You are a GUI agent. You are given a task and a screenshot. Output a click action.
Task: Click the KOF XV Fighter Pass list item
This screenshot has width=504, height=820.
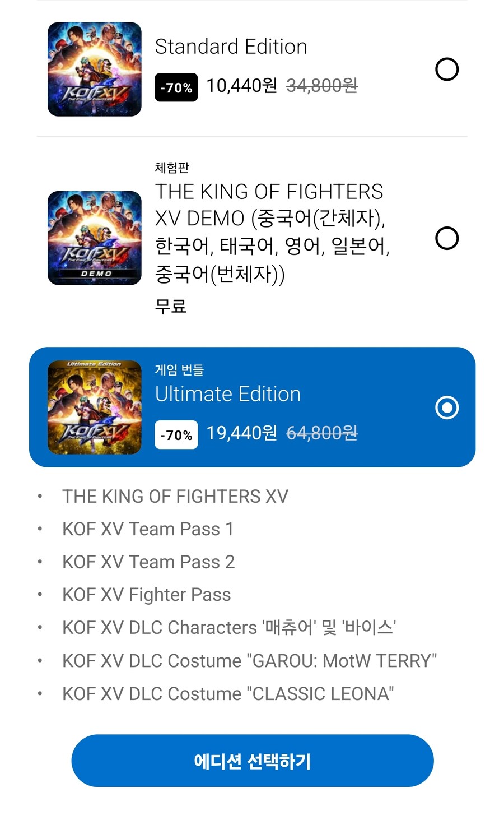pos(146,595)
